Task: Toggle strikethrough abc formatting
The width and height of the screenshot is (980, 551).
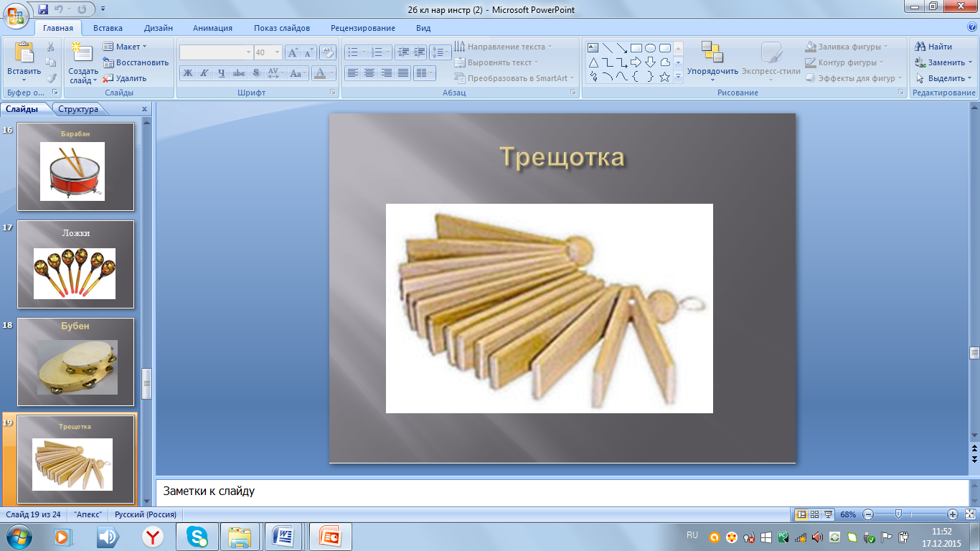Action: tap(239, 73)
